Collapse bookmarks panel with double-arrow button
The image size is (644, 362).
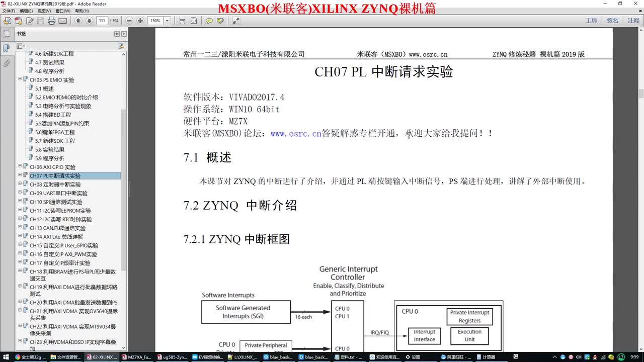(117, 34)
